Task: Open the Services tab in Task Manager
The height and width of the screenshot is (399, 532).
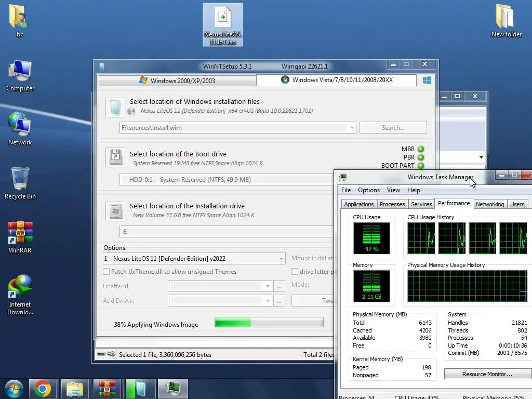Action: pyautogui.click(x=421, y=204)
